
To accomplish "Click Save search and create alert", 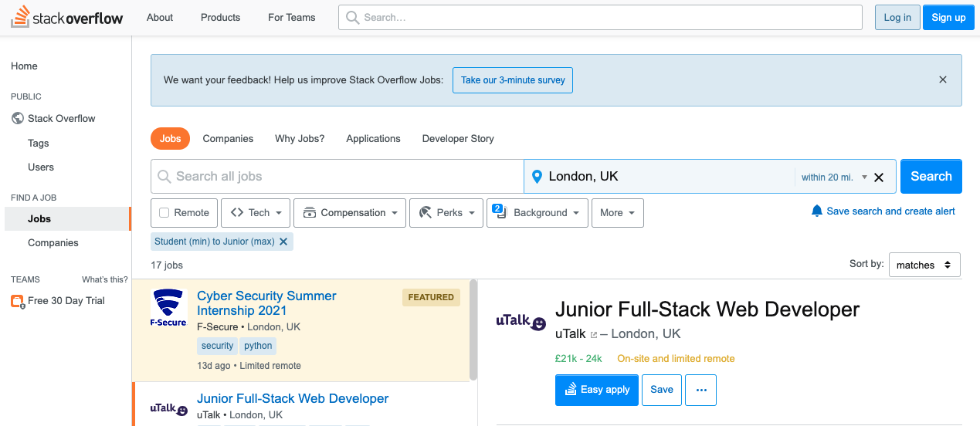I will [890, 211].
